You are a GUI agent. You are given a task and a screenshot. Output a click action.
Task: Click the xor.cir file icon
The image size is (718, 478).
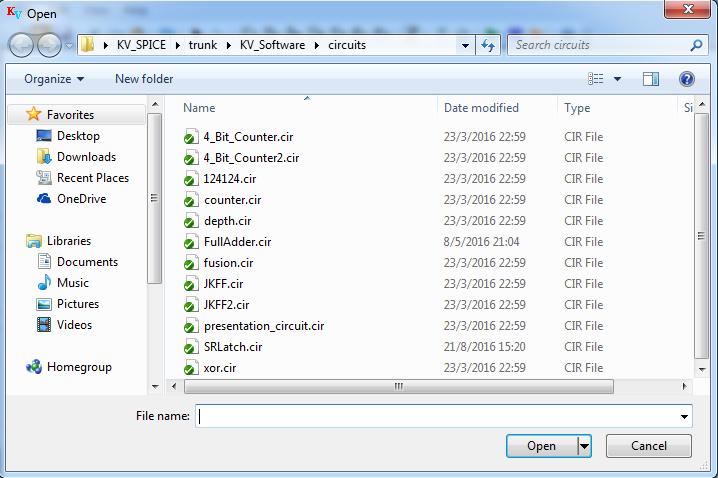(191, 368)
